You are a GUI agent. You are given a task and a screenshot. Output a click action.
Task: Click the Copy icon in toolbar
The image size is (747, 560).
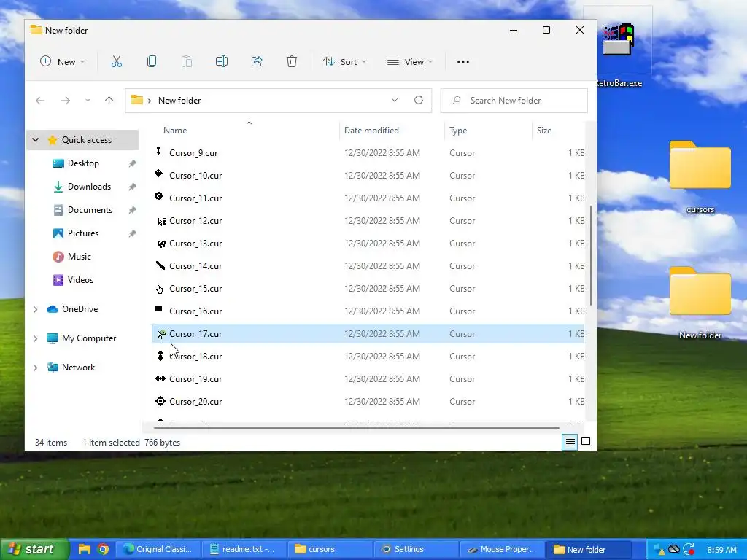click(152, 61)
